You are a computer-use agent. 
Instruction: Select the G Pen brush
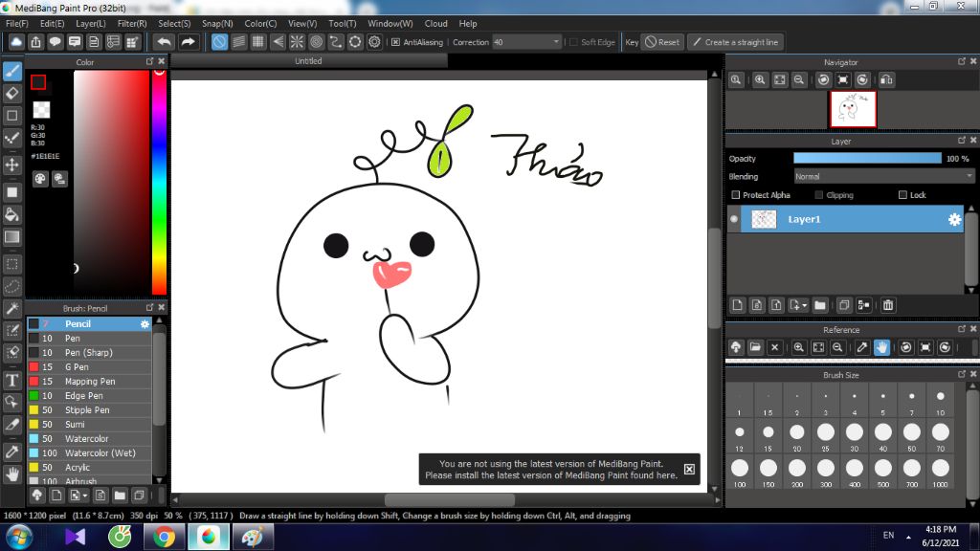point(89,367)
